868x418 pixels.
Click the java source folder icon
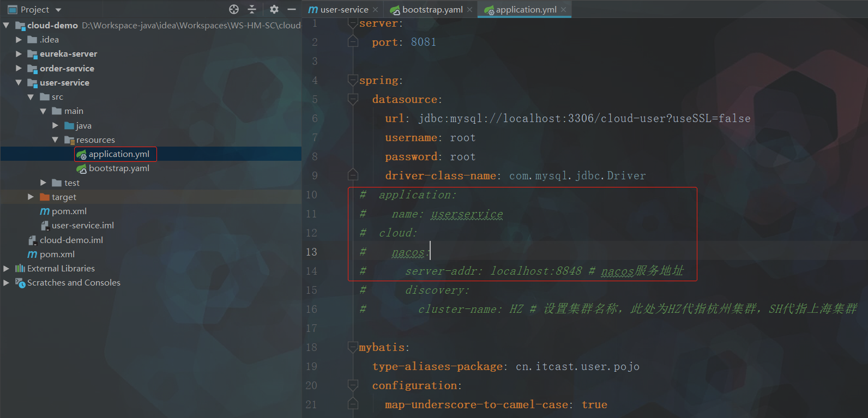[69, 125]
